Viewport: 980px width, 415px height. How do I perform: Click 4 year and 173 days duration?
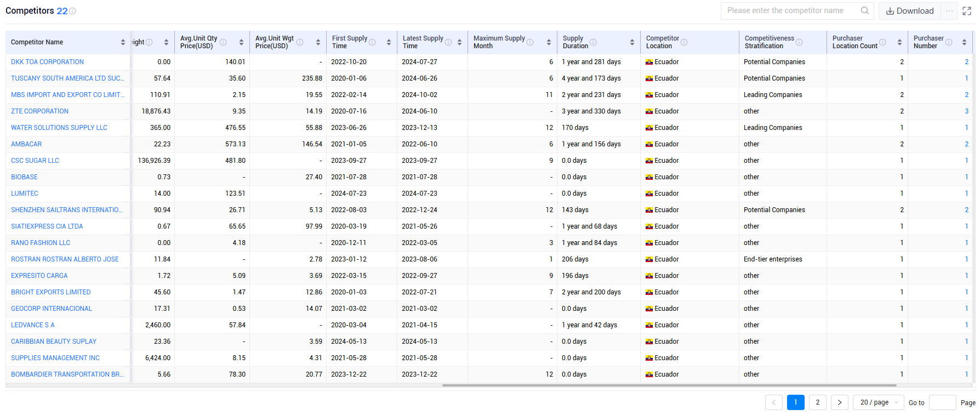591,78
